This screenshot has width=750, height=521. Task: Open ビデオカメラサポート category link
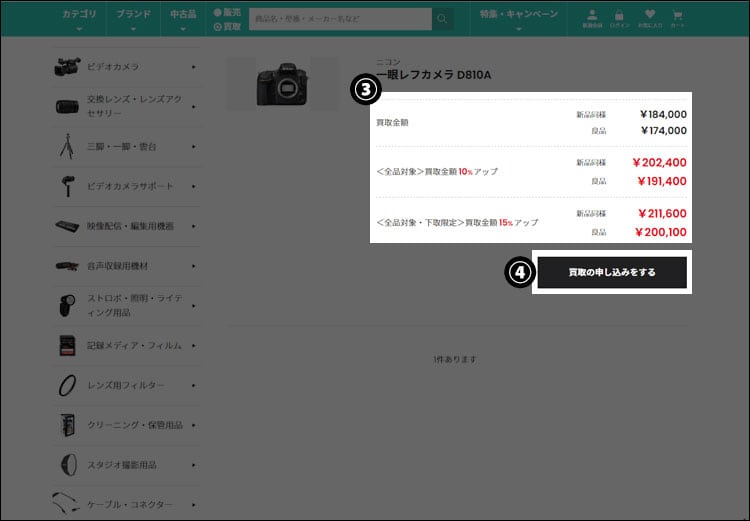tap(130, 186)
